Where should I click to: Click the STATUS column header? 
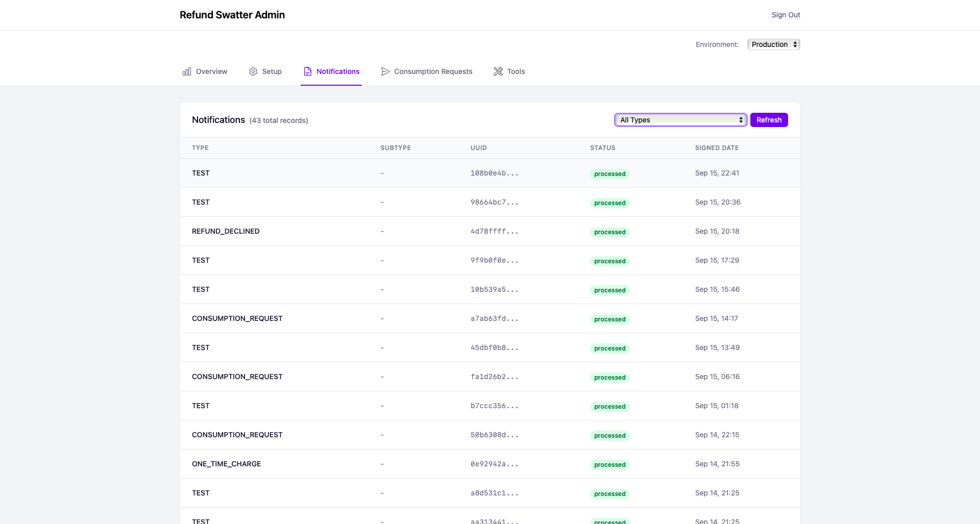click(x=603, y=148)
